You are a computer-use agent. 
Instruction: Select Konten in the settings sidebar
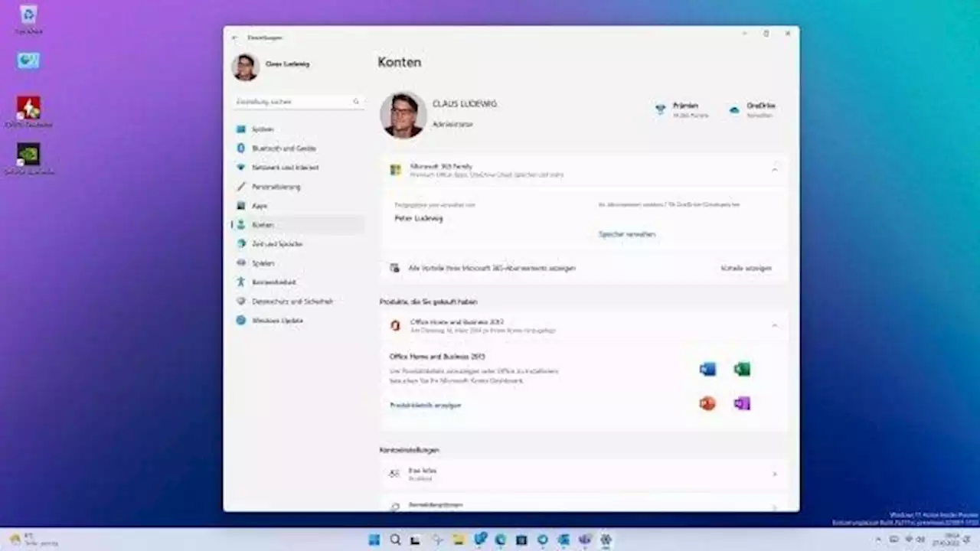[297, 225]
